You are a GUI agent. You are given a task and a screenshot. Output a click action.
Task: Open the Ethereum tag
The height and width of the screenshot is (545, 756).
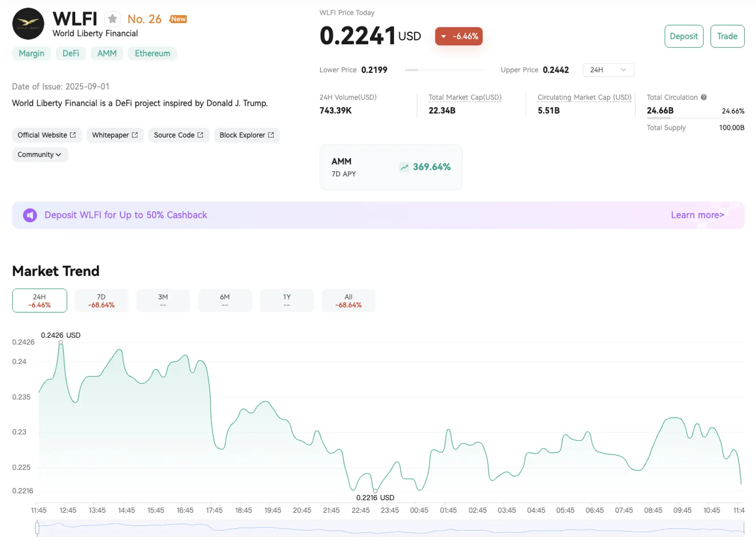pos(153,53)
